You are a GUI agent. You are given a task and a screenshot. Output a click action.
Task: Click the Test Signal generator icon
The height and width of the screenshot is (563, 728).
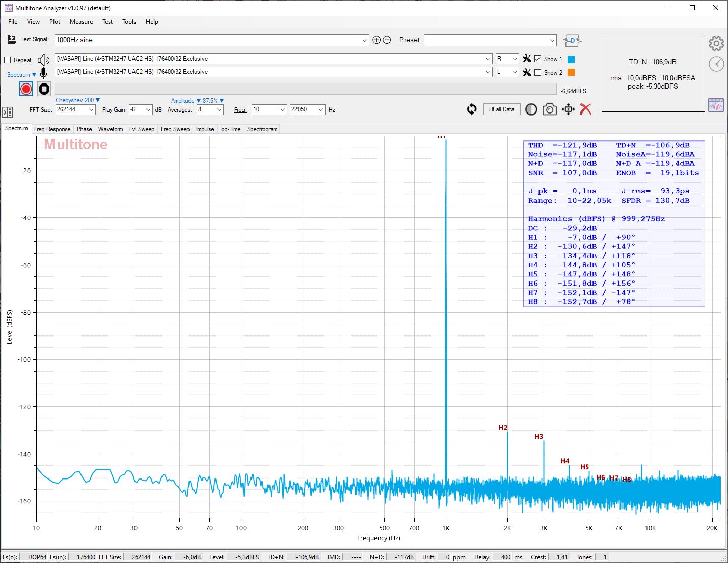click(x=12, y=40)
